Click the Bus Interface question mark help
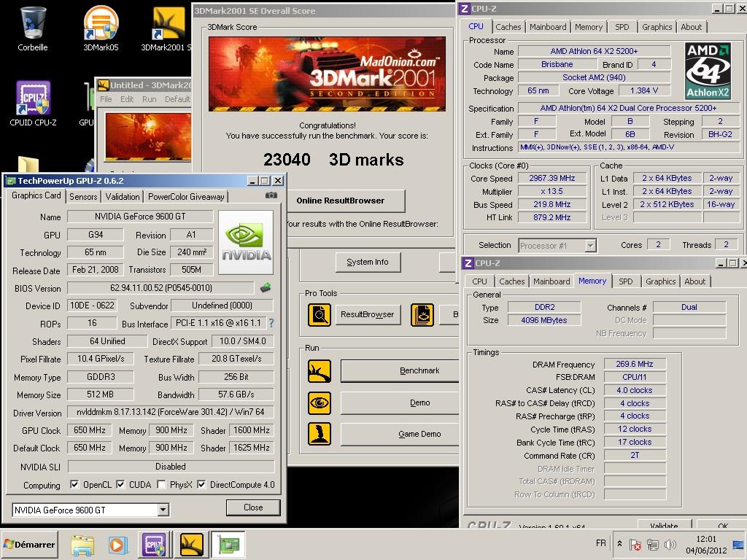This screenshot has height=560, width=747. tap(271, 323)
